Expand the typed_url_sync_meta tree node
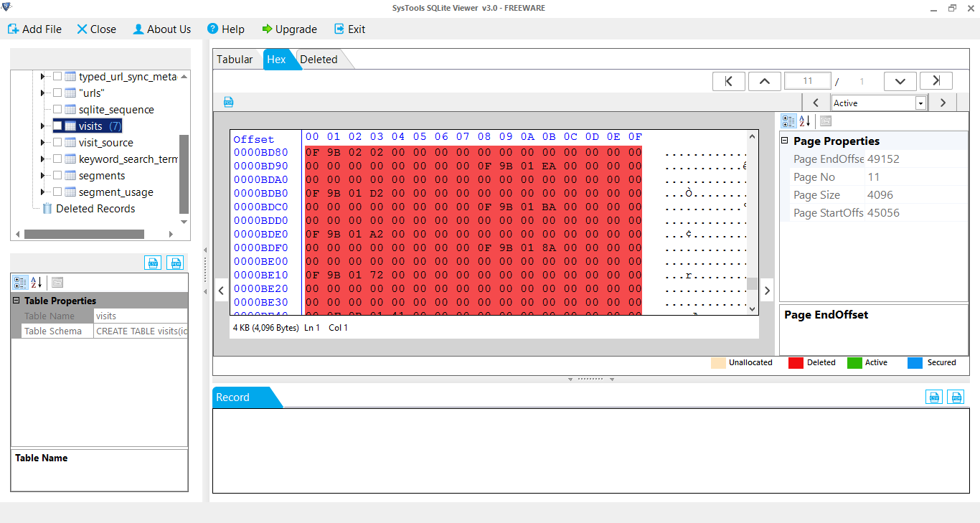 click(x=42, y=77)
